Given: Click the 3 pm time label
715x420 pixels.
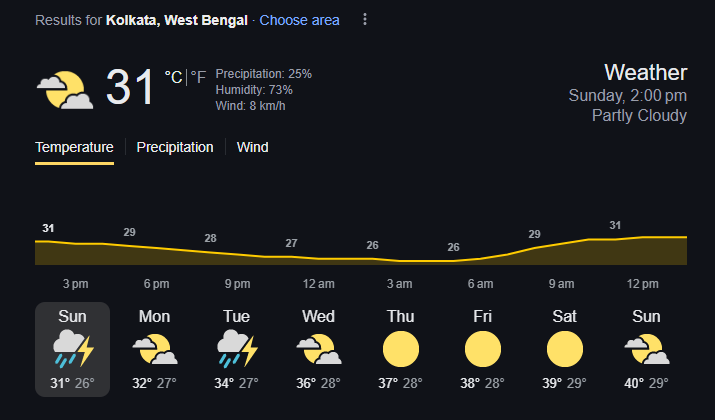Looking at the screenshot, I should pyautogui.click(x=75, y=283).
